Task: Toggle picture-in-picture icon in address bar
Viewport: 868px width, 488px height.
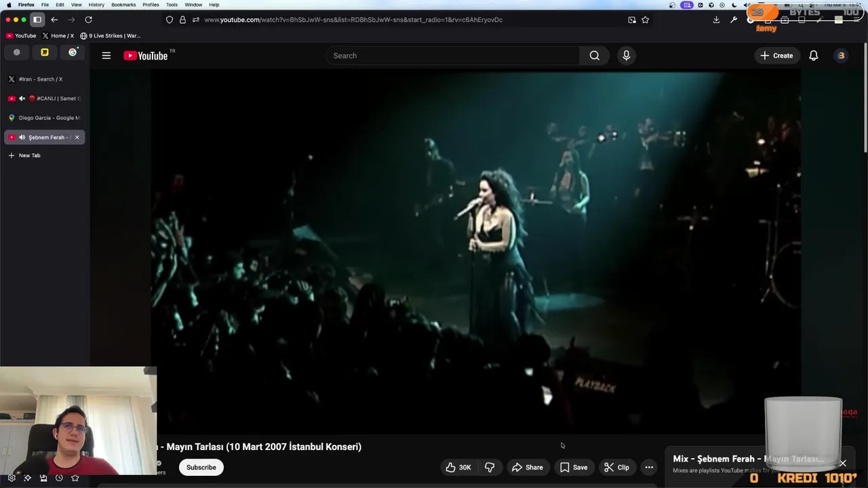Action: click(632, 20)
